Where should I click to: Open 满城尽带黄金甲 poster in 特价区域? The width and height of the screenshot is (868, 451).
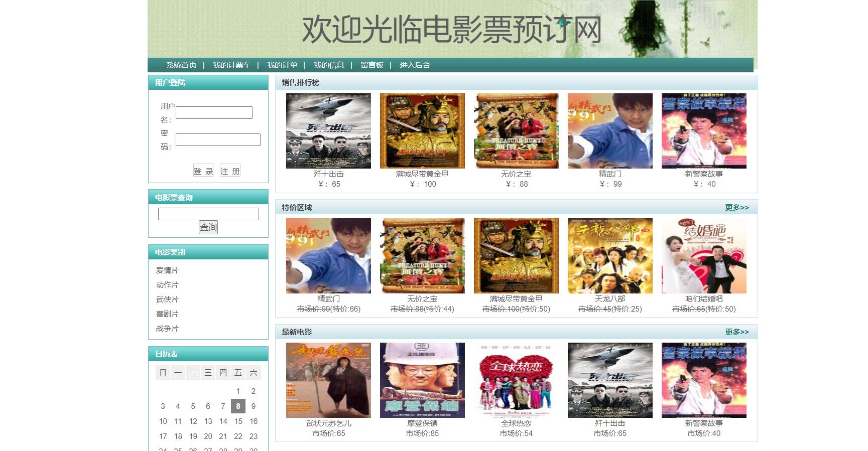point(516,256)
